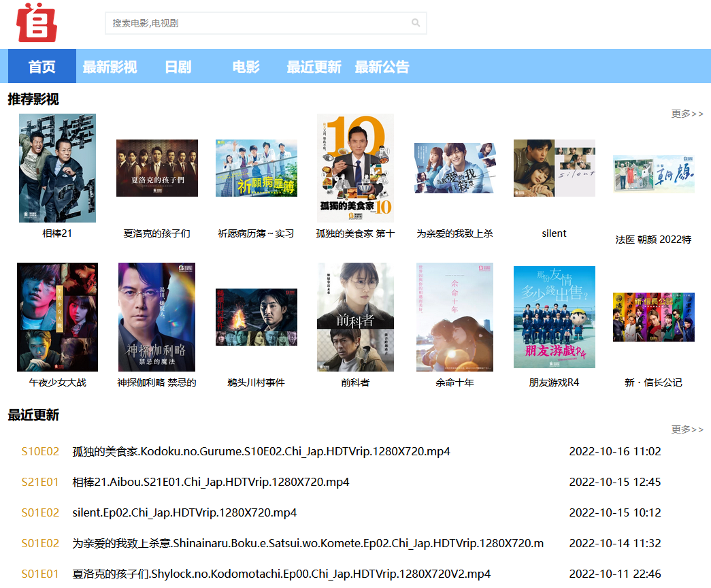View the 最新公告 tab

tap(382, 67)
